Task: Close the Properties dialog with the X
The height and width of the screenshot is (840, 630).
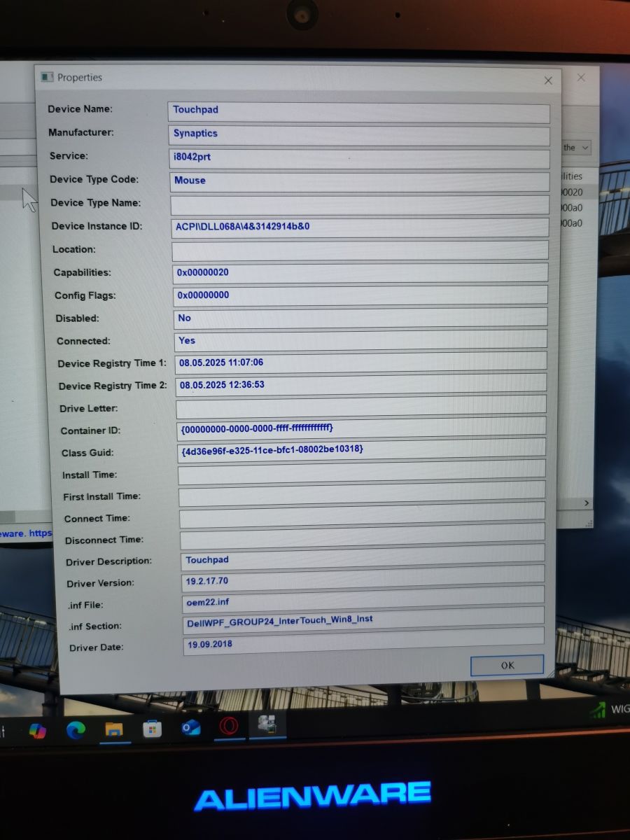Action: click(x=548, y=80)
